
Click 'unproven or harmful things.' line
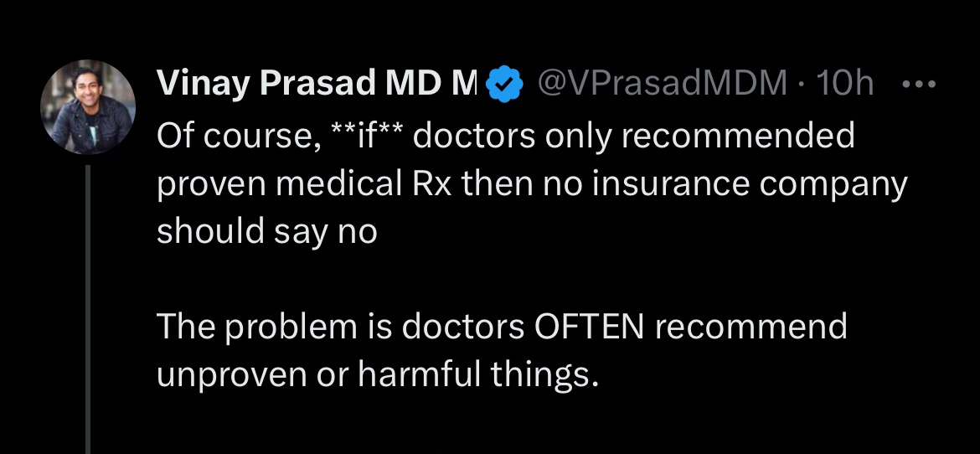tap(379, 375)
